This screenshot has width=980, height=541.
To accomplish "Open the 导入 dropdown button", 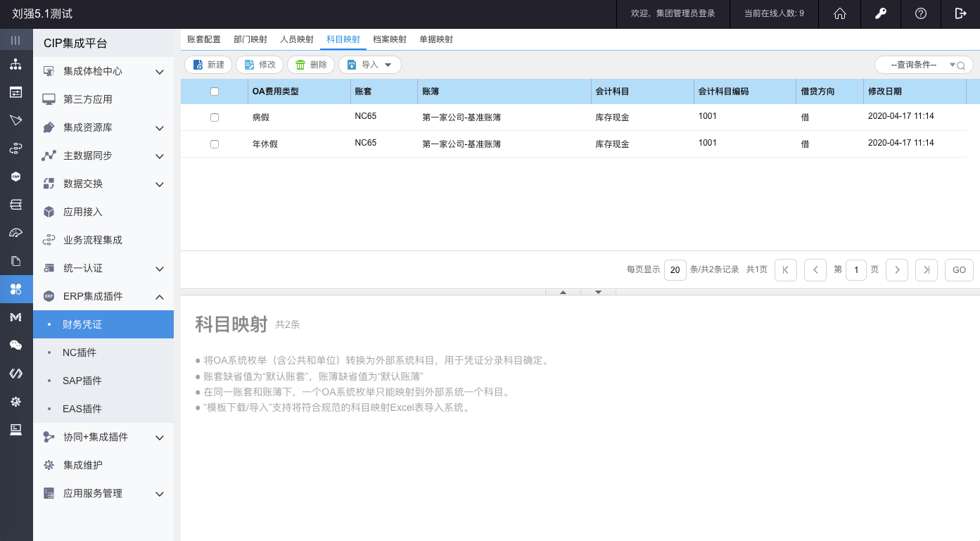I will 370,65.
